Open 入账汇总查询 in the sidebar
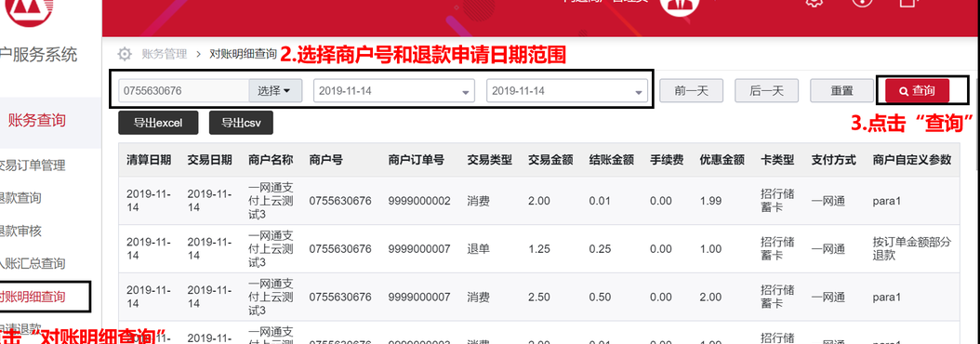Image resolution: width=980 pixels, height=344 pixels. tap(33, 264)
